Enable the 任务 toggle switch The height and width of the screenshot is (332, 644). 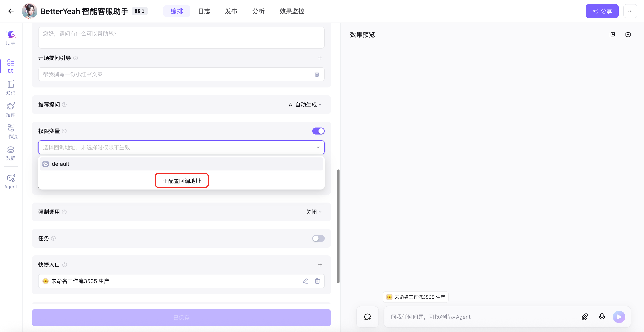click(x=318, y=238)
